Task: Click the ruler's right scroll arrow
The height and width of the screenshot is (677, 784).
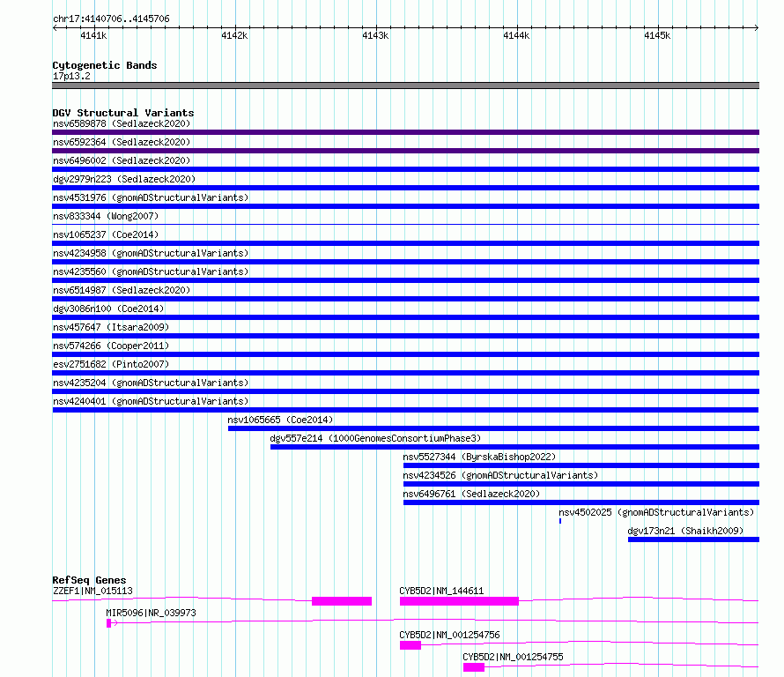Action: [756, 28]
